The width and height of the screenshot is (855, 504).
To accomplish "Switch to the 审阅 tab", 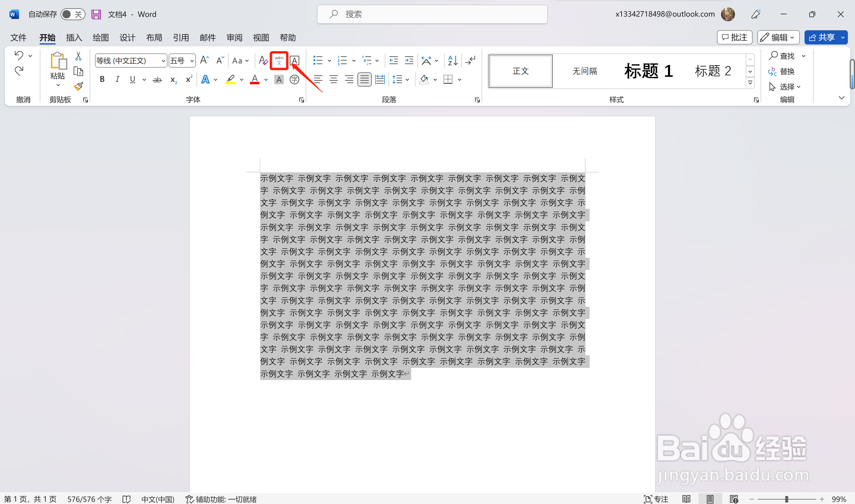I will click(x=235, y=37).
